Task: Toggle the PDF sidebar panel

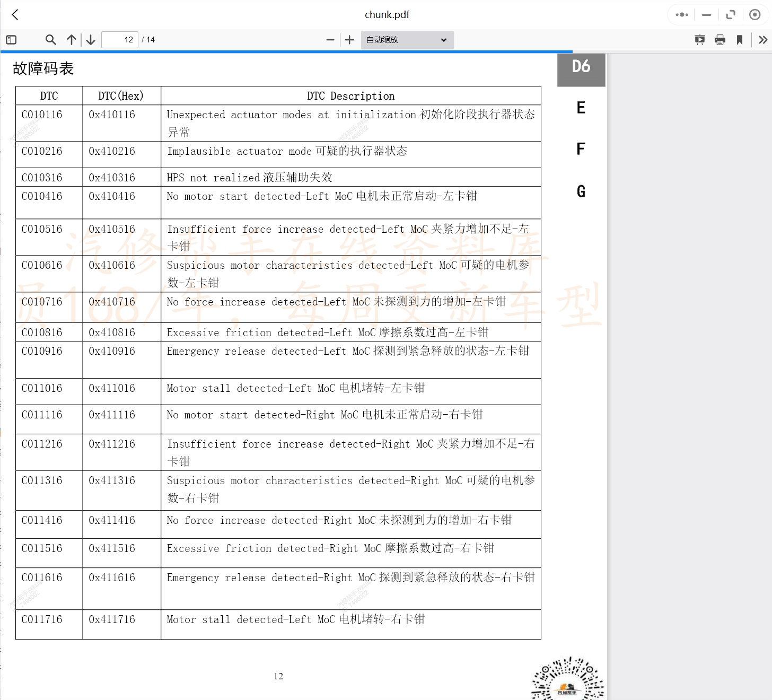Action: 11,40
